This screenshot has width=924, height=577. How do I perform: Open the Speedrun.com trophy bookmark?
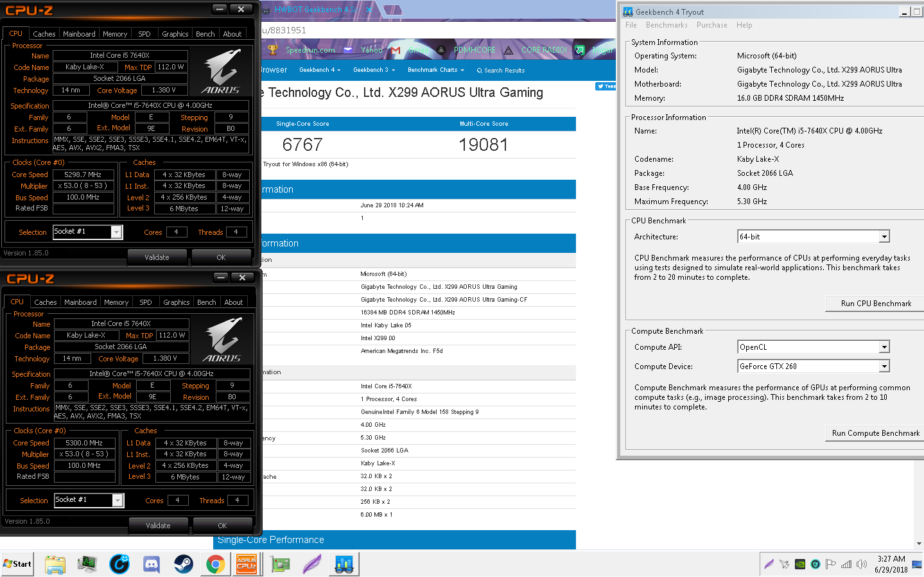(301, 49)
